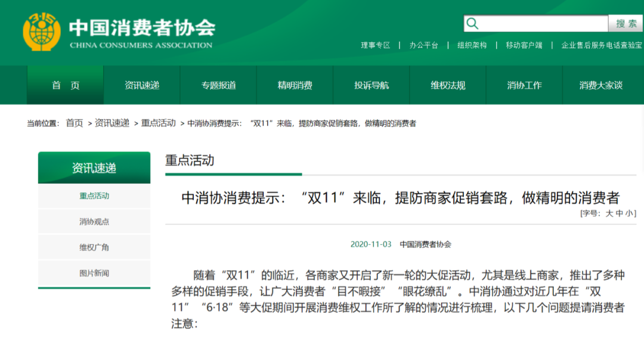This screenshot has height=338, width=644.
Task: Go to 组织架构 page
Action: (x=472, y=45)
